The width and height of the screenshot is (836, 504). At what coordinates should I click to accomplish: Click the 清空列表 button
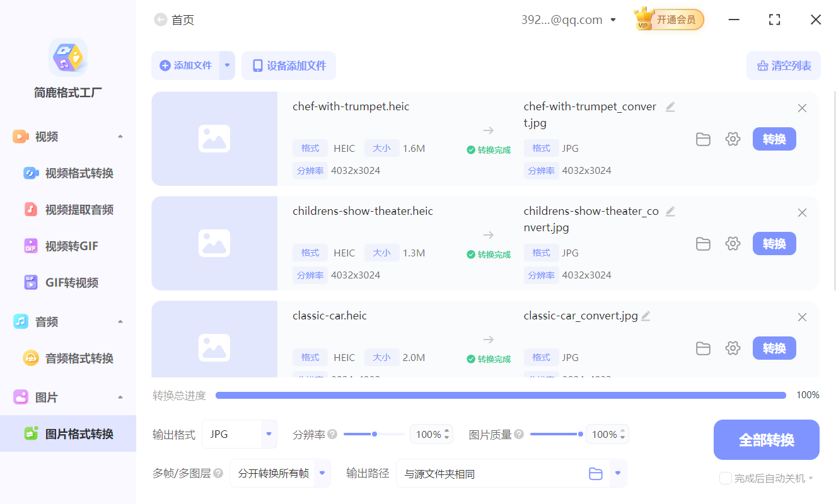(784, 65)
